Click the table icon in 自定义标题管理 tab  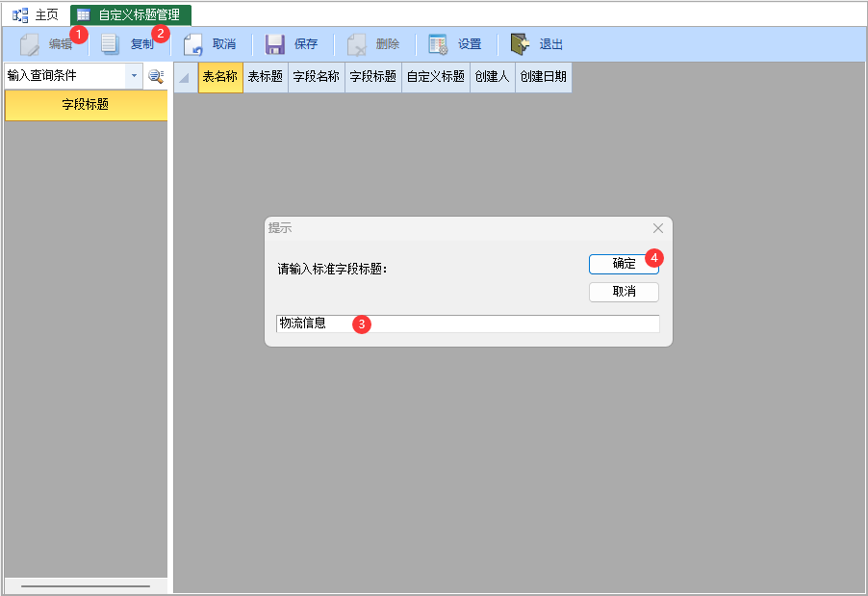[84, 15]
